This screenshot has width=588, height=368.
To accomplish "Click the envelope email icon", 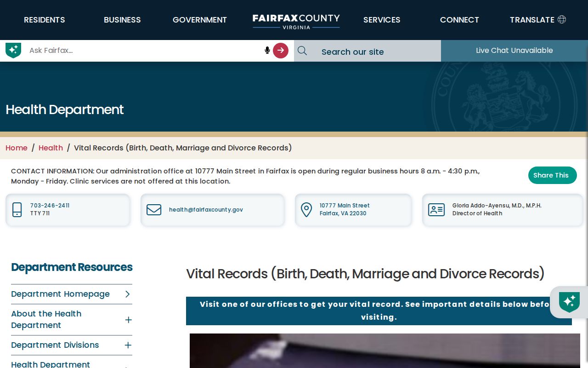I will (154, 210).
